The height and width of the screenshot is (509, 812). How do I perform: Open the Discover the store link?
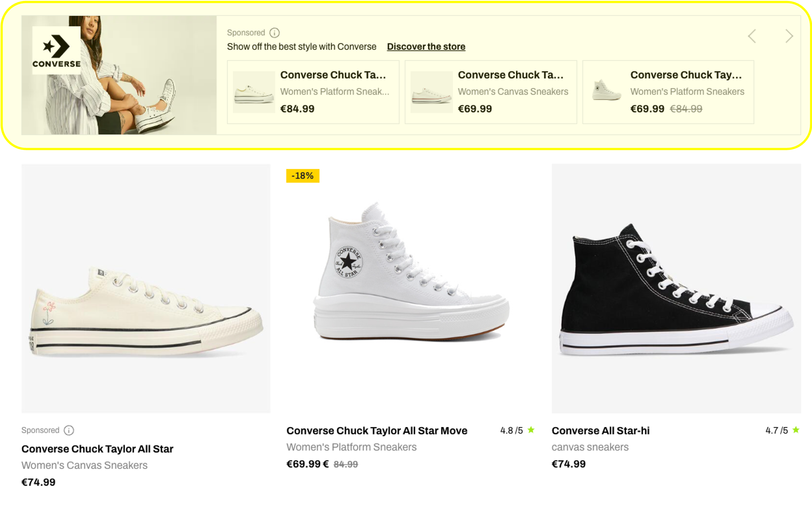(426, 46)
